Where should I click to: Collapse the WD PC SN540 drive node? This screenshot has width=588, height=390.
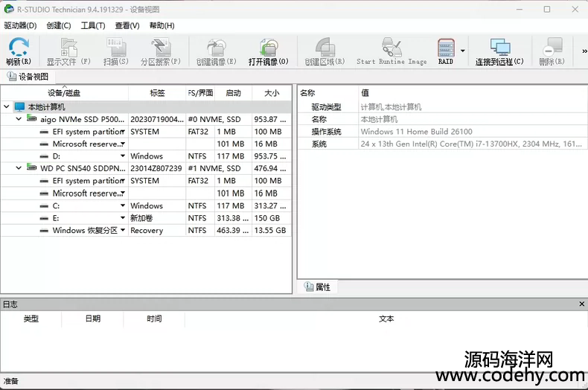click(19, 169)
